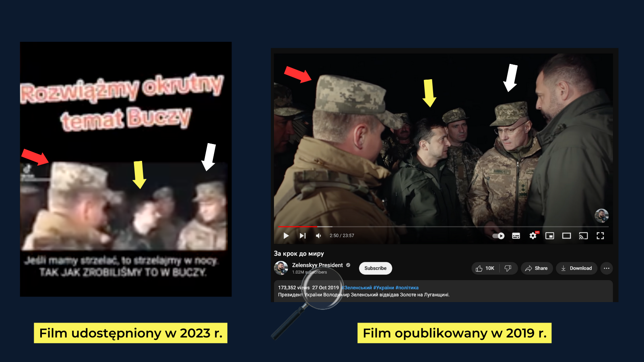Turn on subtitles/closed captions
The image size is (644, 362).
pyautogui.click(x=516, y=236)
